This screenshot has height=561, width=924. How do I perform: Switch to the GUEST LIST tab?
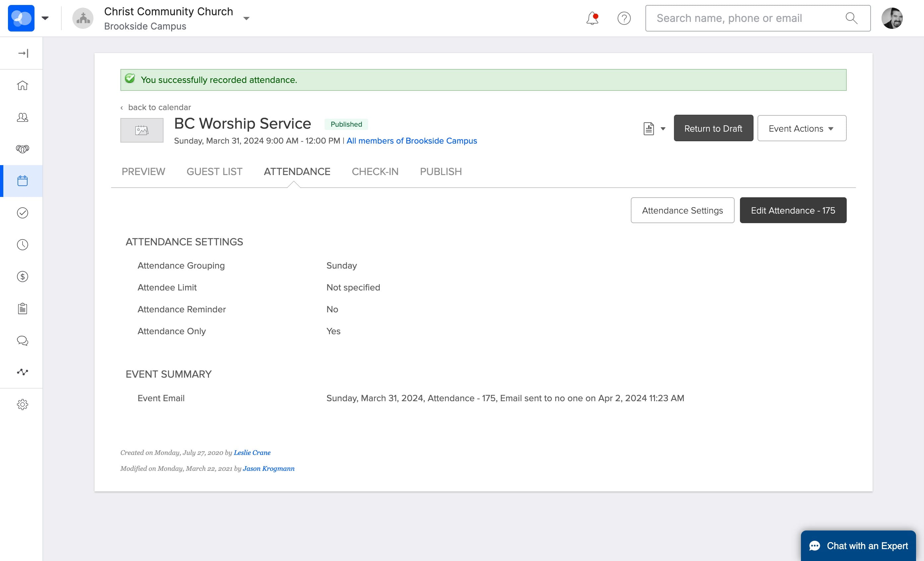click(x=215, y=171)
